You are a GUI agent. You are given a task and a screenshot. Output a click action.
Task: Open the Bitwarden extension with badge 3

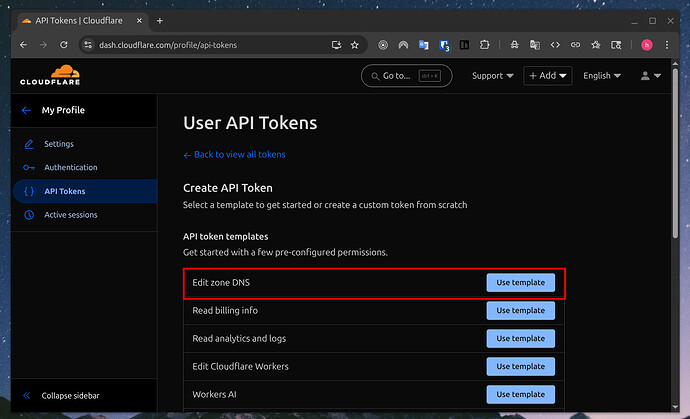point(444,45)
